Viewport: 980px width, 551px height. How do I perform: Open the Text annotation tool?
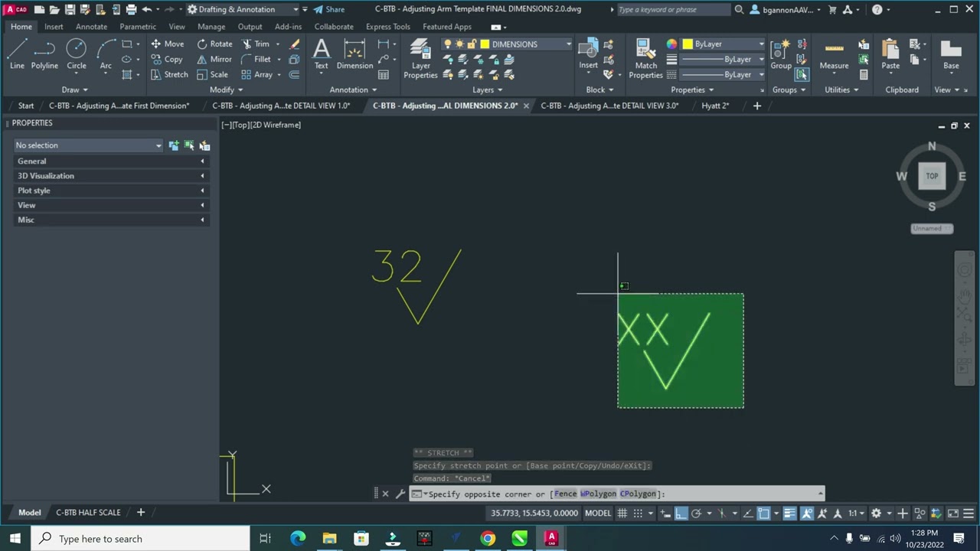322,55
